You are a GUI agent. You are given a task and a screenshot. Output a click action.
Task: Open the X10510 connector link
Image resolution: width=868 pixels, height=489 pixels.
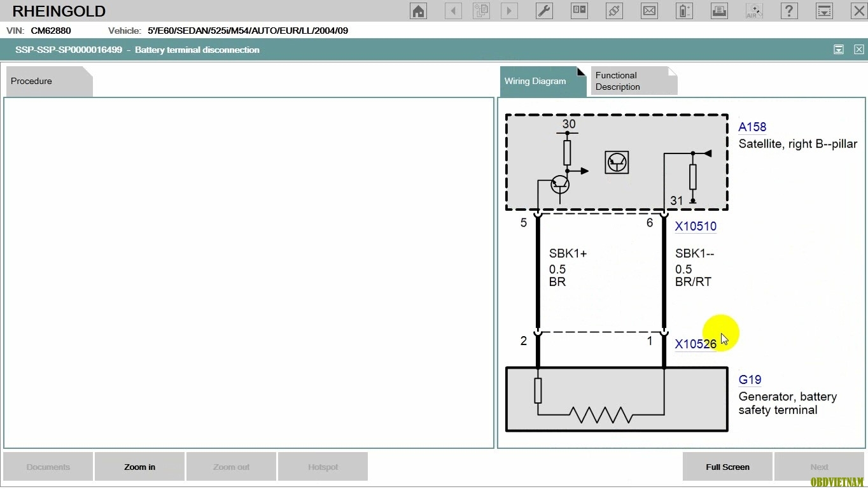pos(696,226)
